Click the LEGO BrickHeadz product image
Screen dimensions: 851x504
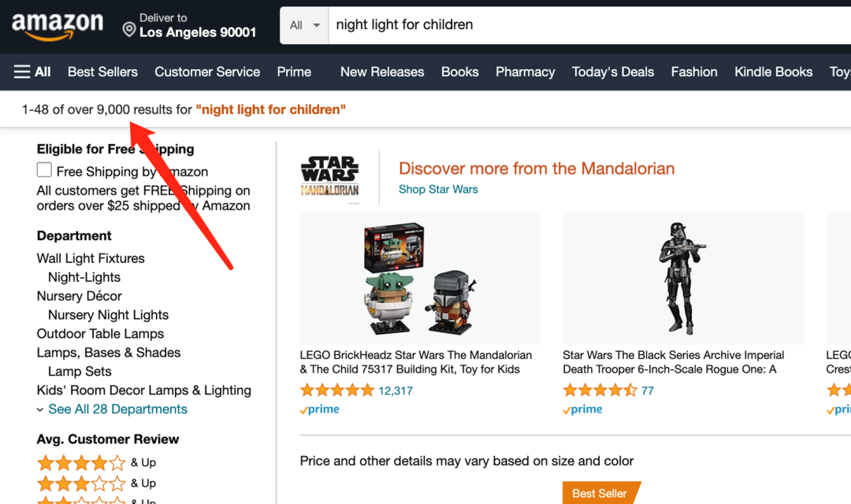(419, 279)
